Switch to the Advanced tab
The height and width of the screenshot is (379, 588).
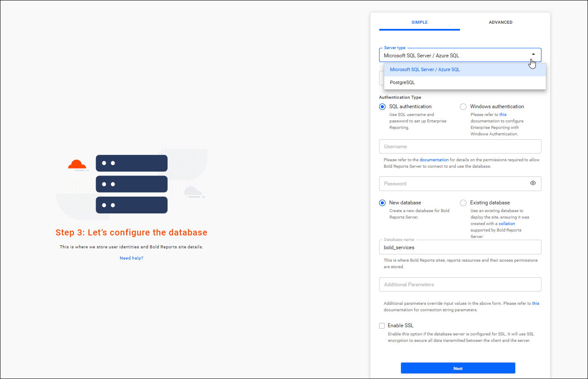(x=501, y=22)
